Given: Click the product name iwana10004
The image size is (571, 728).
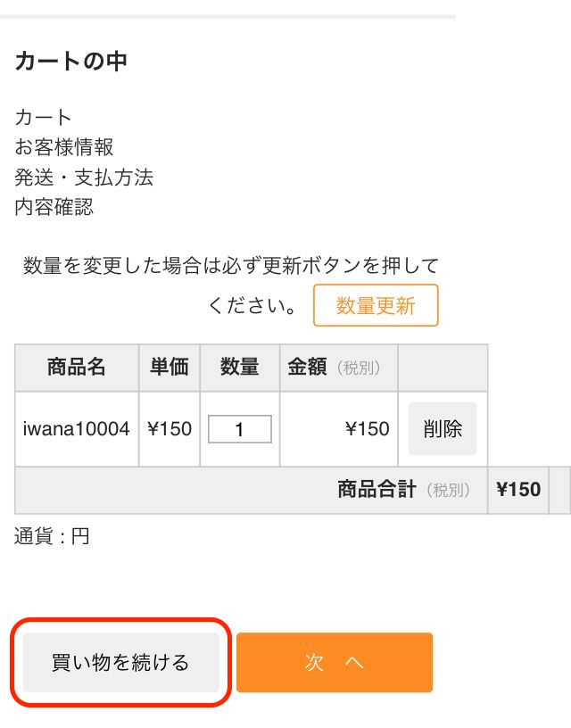Looking at the screenshot, I should (77, 429).
